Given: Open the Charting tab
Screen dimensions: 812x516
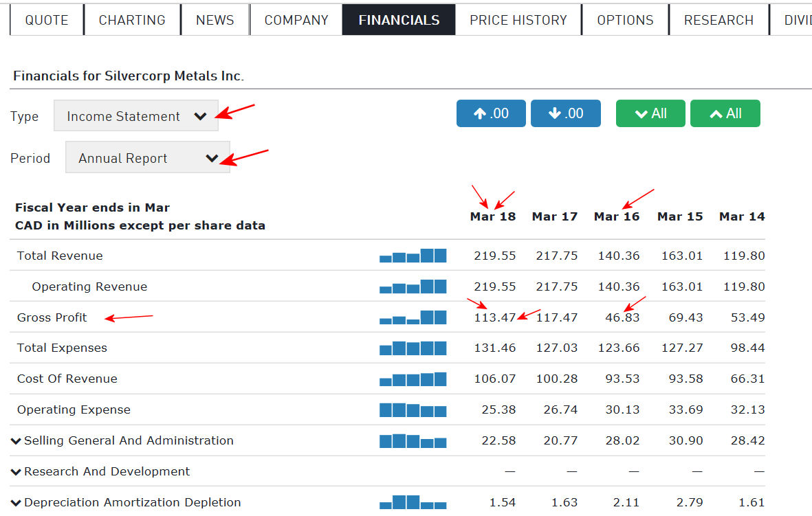Looking at the screenshot, I should tap(132, 20).
